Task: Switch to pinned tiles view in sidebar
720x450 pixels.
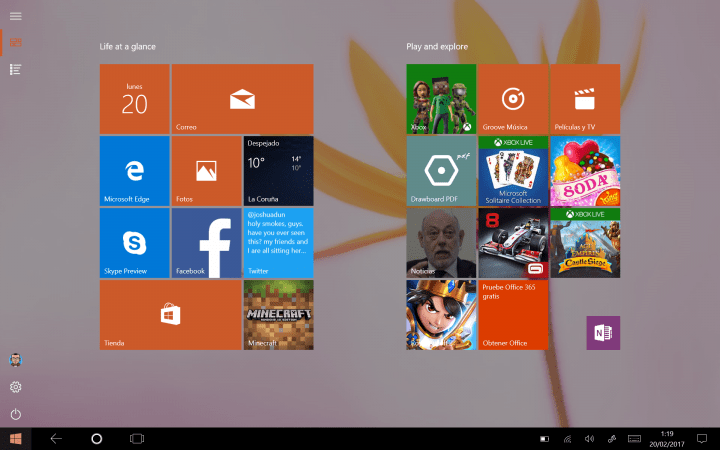Action: point(16,43)
